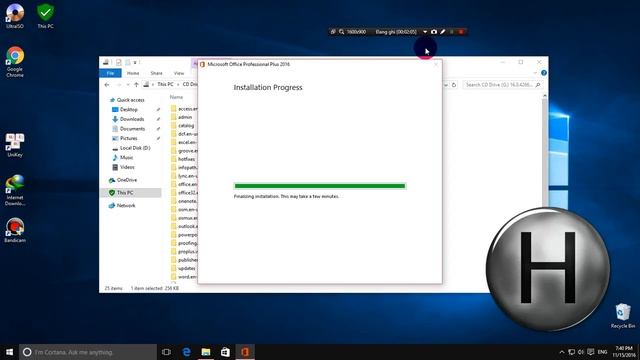
Task: Select the catalog folder
Action: (182, 126)
